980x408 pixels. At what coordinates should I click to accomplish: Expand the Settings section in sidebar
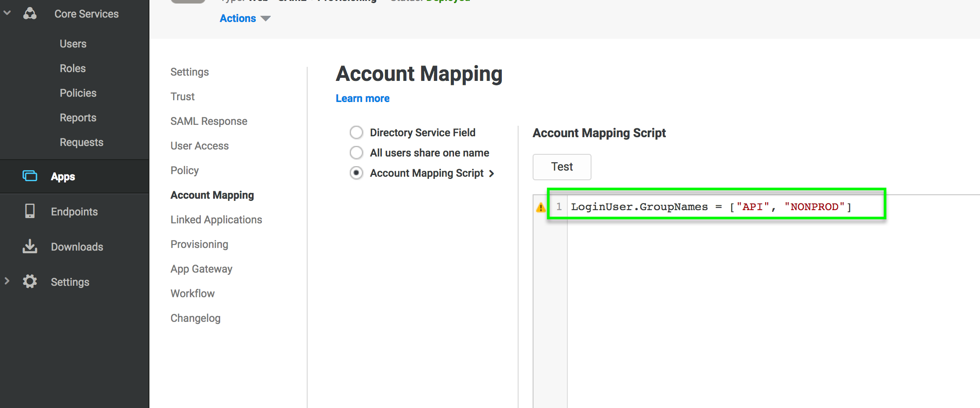7,281
